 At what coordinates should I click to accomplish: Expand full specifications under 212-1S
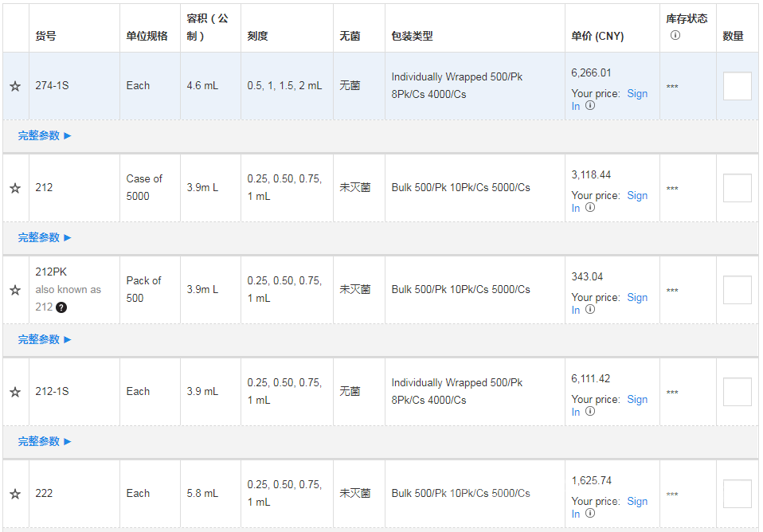45,441
